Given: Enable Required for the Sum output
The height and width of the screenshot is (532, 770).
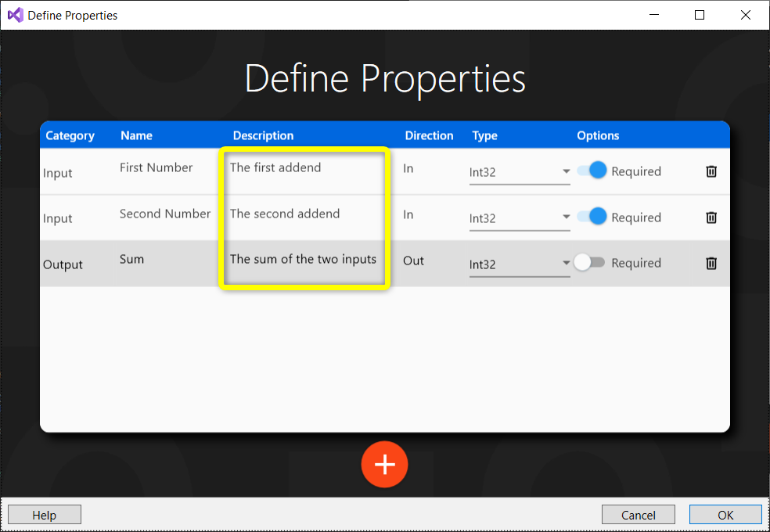Looking at the screenshot, I should (589, 263).
